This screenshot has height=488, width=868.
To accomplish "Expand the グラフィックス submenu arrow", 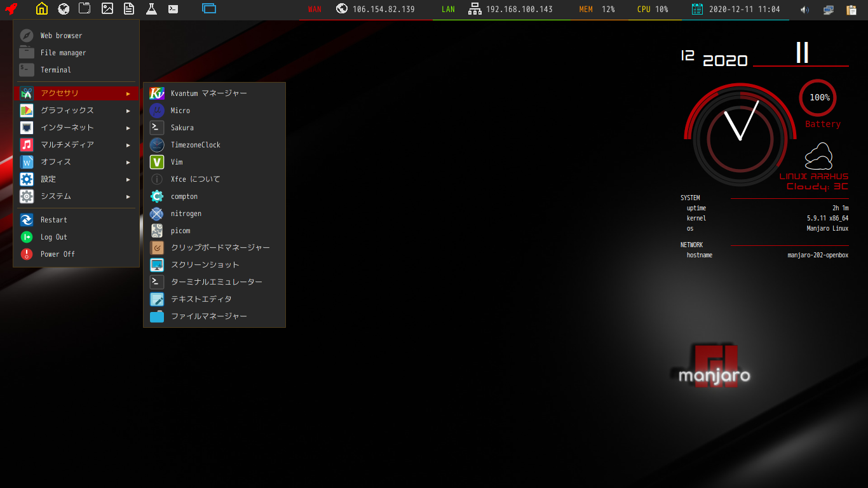I will pos(128,111).
